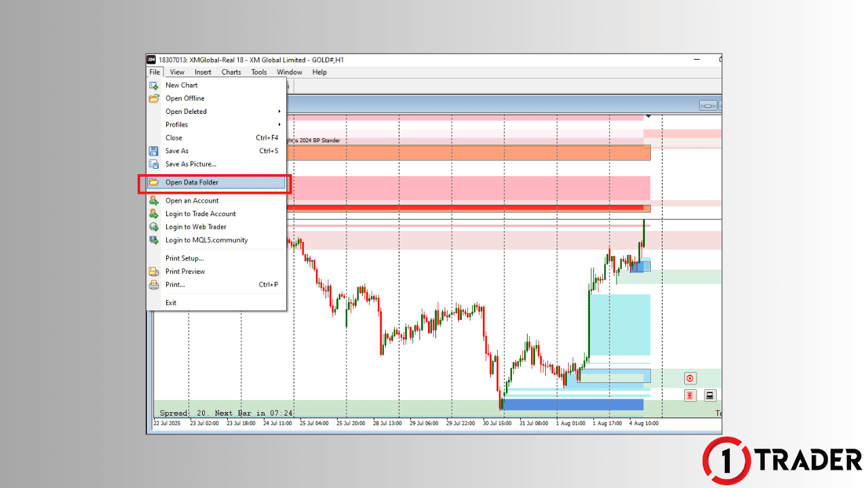The width and height of the screenshot is (868, 488).
Task: Click the Ctrl+P shortcut text
Action: [269, 285]
